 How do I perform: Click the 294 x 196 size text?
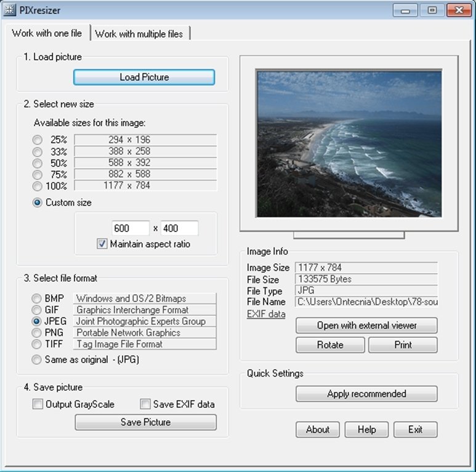click(x=129, y=140)
